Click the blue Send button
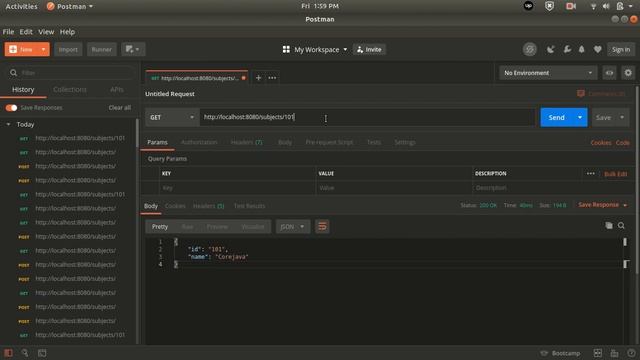 [x=556, y=118]
